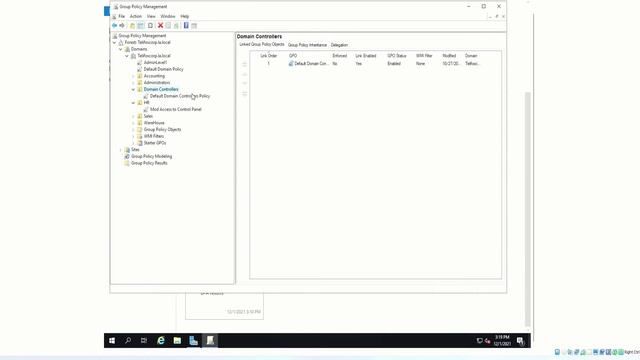Click the taskbar Search magnifier
Viewport: 640px width, 360px height.
[x=128, y=340]
